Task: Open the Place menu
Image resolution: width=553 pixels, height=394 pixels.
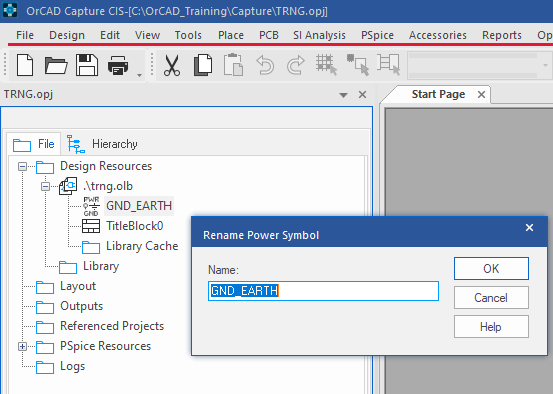Action: point(231,35)
